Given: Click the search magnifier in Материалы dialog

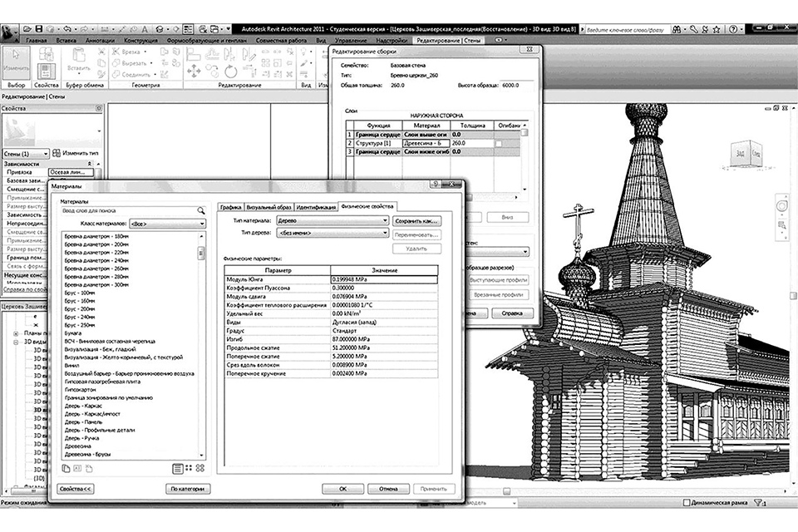Looking at the screenshot, I should tap(200, 211).
